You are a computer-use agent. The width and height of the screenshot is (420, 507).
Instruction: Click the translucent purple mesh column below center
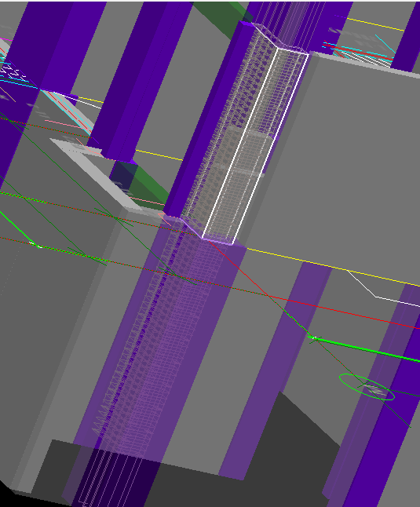(155, 340)
